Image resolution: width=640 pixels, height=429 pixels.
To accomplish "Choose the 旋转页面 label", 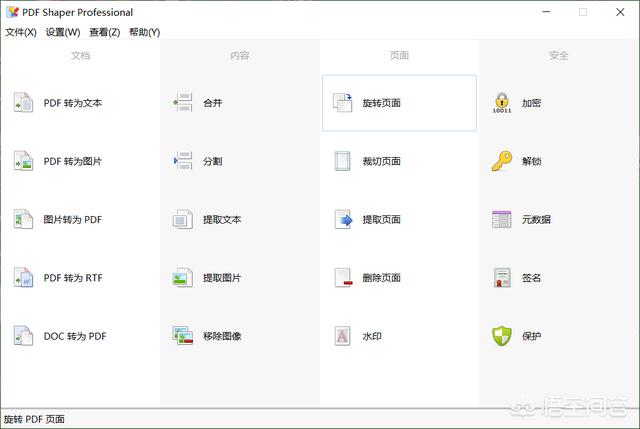I will 382,103.
